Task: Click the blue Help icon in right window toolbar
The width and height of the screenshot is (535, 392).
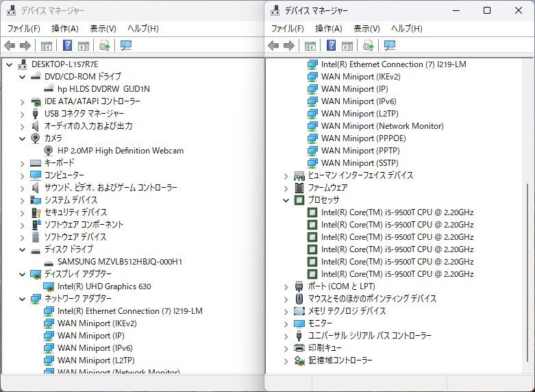Action: tap(332, 45)
